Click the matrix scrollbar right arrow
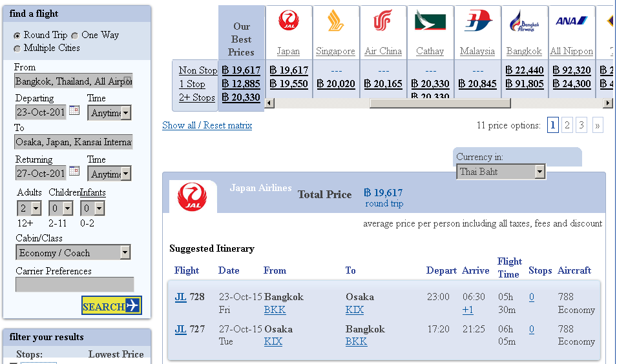617x364 pixels. pos(608,103)
